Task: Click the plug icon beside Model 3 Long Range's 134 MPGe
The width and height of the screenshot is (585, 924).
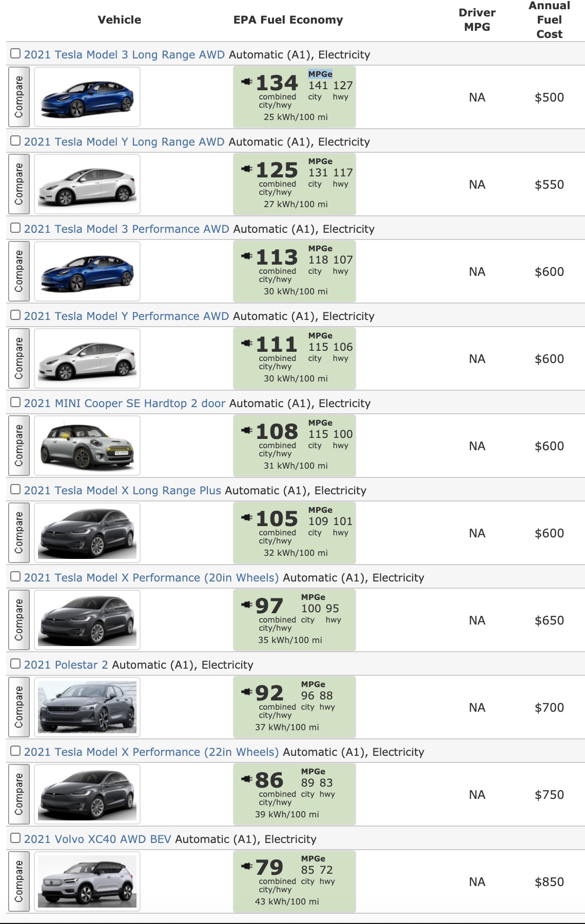Action: coord(247,81)
